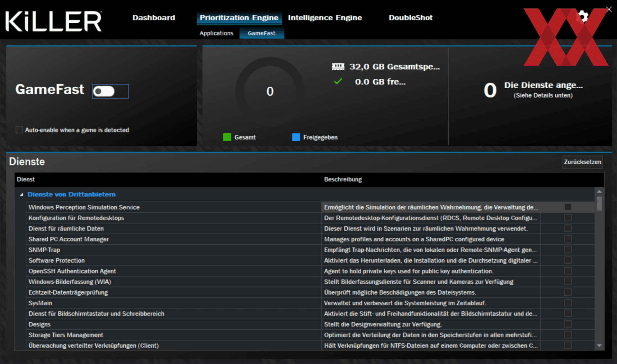Click scrollbar up arrow in services list

click(599, 191)
